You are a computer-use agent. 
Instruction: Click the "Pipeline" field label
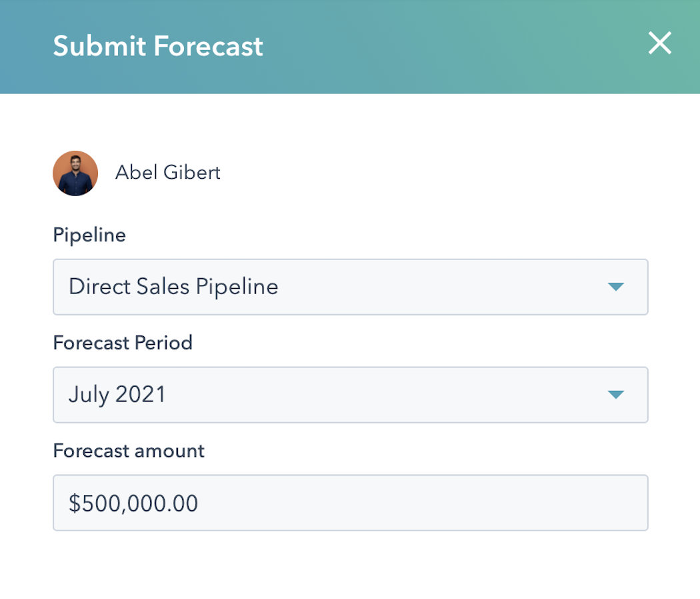tap(89, 235)
